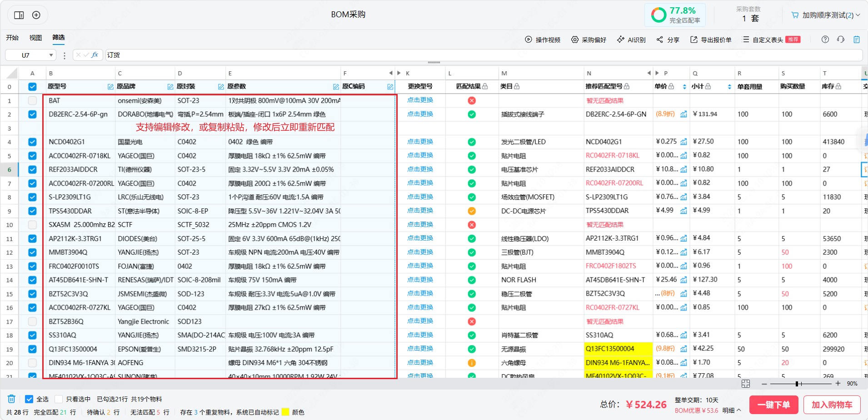The image size is (868, 420).
Task: Check the BAT row checkbox
Action: coord(32,100)
